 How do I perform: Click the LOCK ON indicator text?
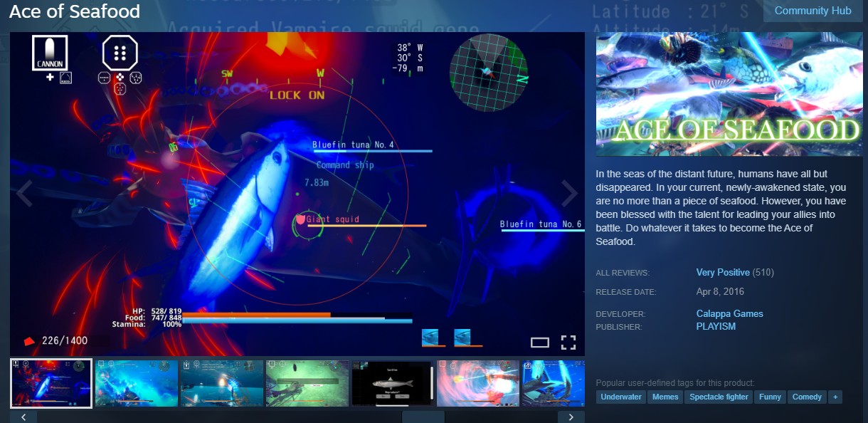pos(297,95)
